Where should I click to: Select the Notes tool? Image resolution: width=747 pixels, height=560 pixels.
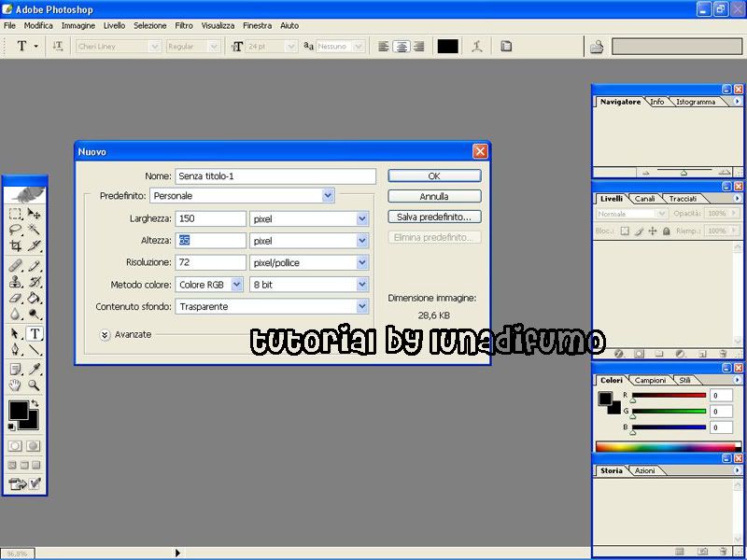tap(15, 369)
